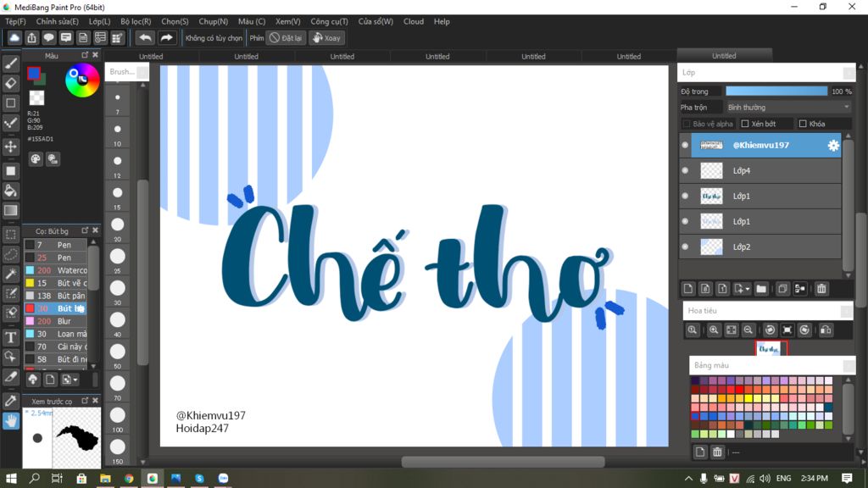Hide the @Khiemvu197 layer

click(x=685, y=145)
